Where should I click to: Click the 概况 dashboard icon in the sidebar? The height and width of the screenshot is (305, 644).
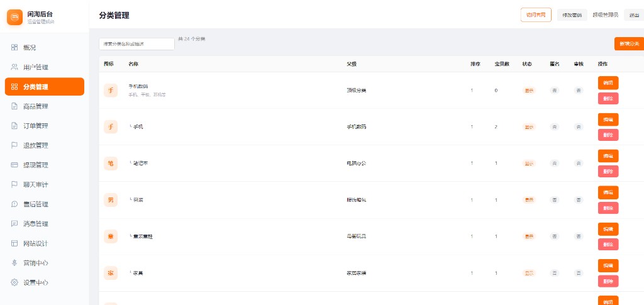point(14,47)
